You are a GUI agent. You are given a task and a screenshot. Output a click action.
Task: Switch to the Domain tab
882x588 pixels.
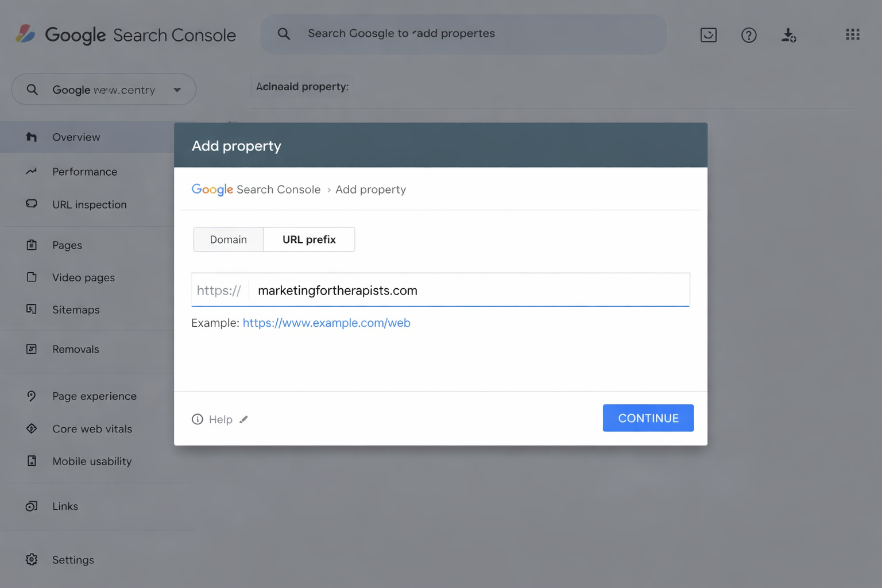[x=228, y=239]
